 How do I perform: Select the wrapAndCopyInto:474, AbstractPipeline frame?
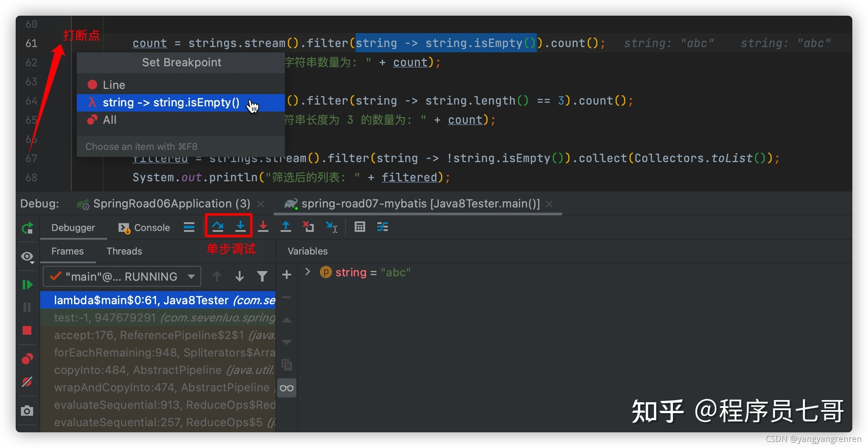[158, 387]
